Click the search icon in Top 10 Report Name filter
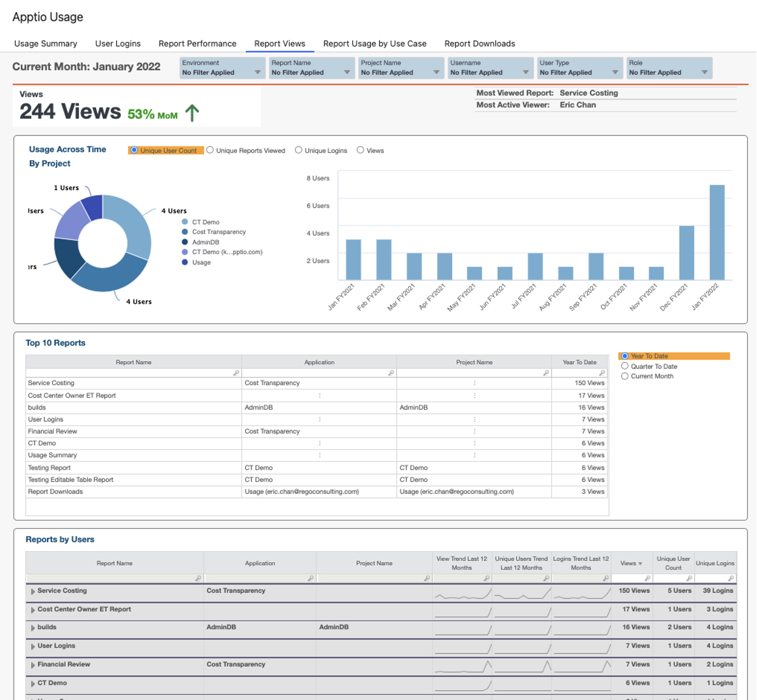 236,373
